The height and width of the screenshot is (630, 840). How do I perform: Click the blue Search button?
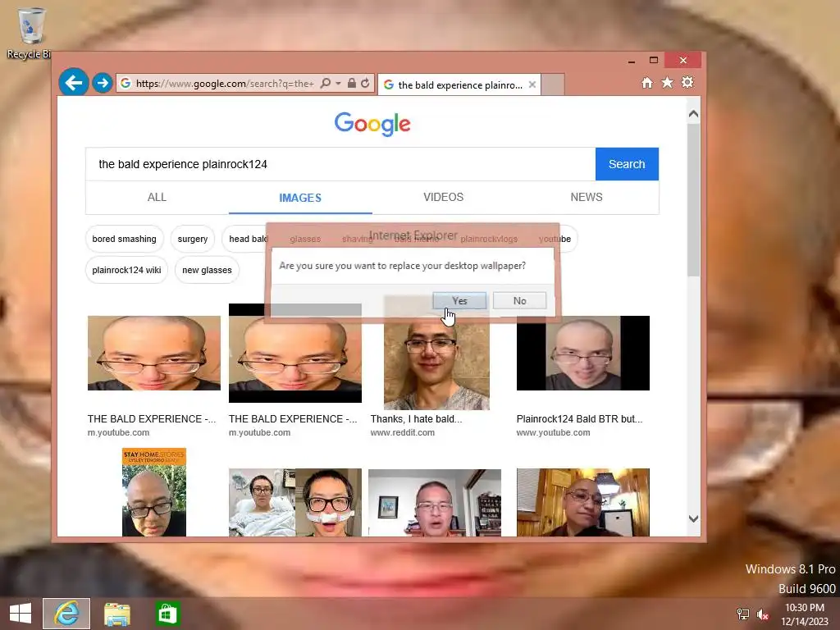coord(627,164)
